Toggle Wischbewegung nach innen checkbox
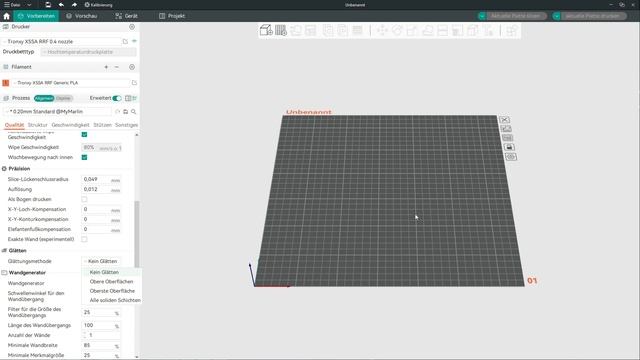 [x=84, y=157]
